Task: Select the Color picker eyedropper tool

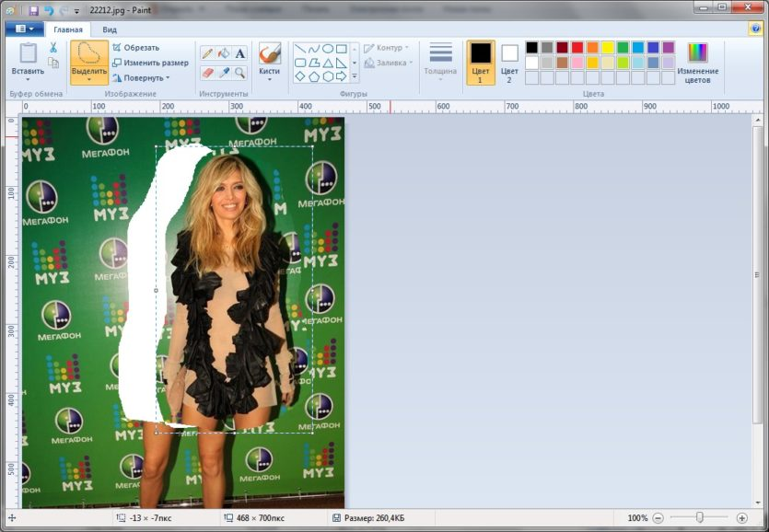Action: tap(223, 72)
